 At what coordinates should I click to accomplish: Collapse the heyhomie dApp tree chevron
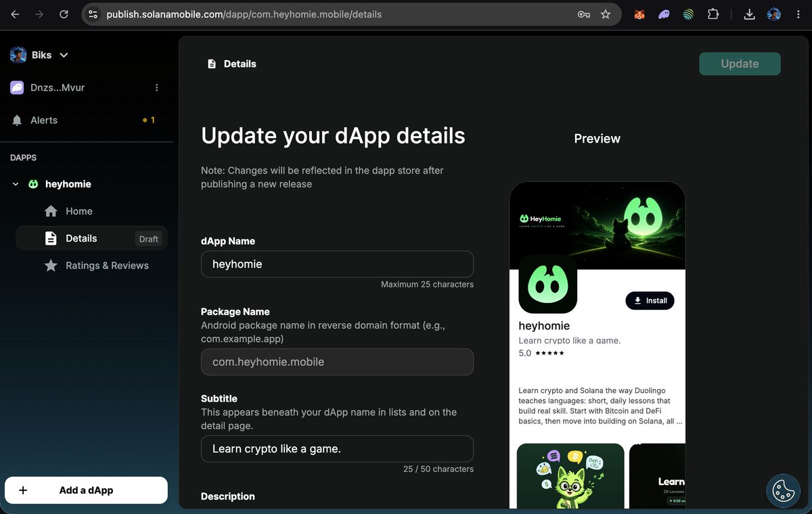coord(16,184)
